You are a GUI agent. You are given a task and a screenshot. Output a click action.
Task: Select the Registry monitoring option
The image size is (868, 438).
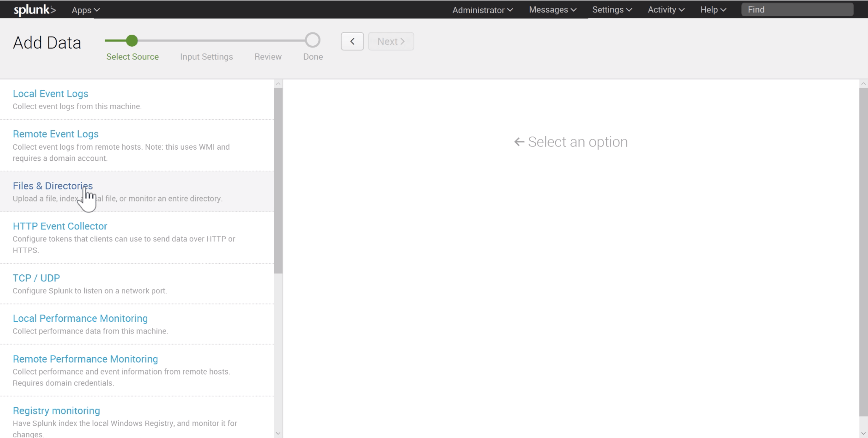(56, 410)
